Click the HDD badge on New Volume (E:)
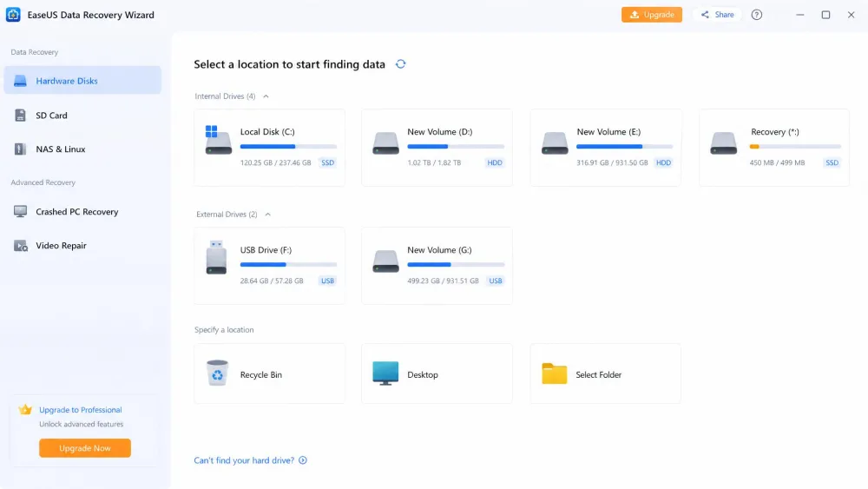Screen dimensions: 868x489 (663, 162)
